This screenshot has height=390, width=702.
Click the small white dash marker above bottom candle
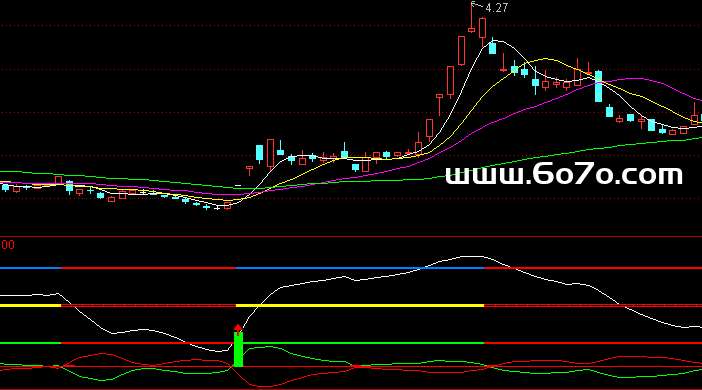(238, 185)
